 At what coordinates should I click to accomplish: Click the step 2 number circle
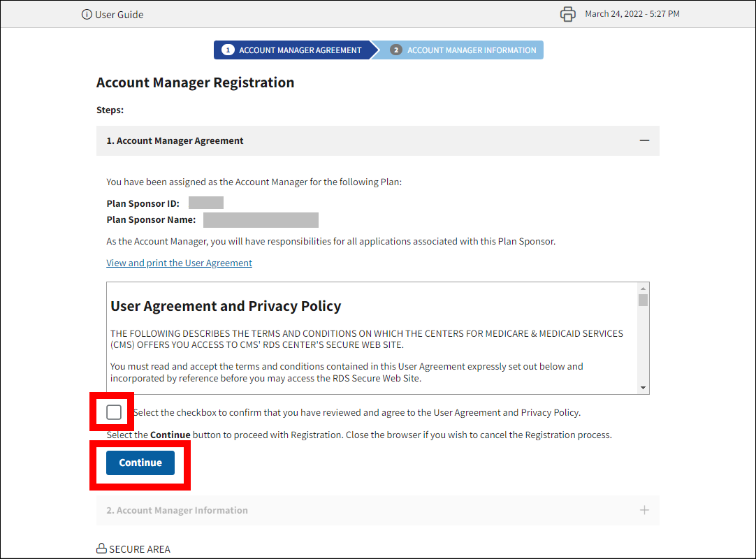point(396,50)
